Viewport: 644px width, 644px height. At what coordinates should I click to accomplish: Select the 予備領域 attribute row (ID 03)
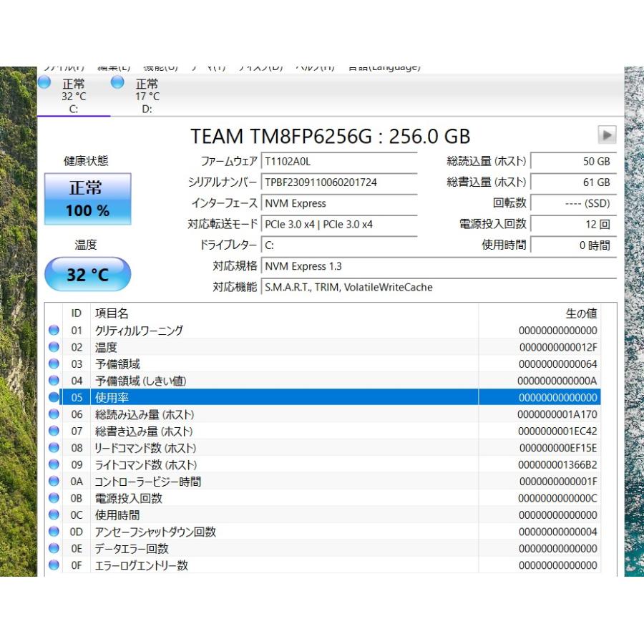pos(323,364)
